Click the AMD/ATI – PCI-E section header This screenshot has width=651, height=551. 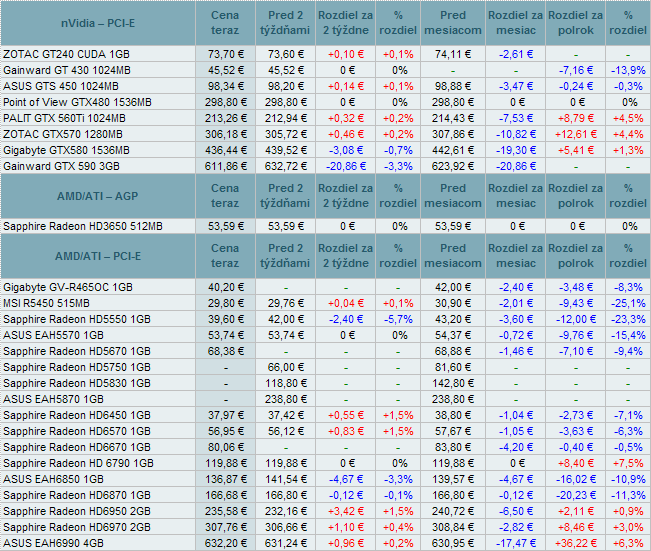click(99, 255)
